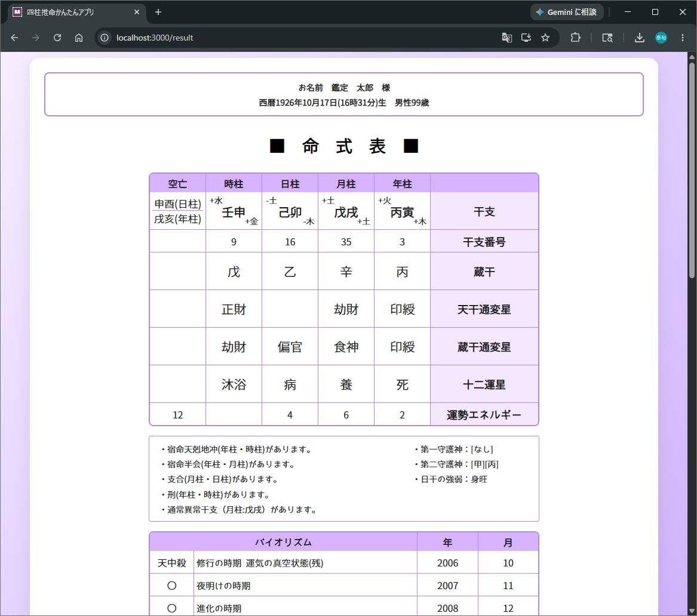This screenshot has height=616, width=697.
Task: Open the side panel search icon
Action: 607,38
